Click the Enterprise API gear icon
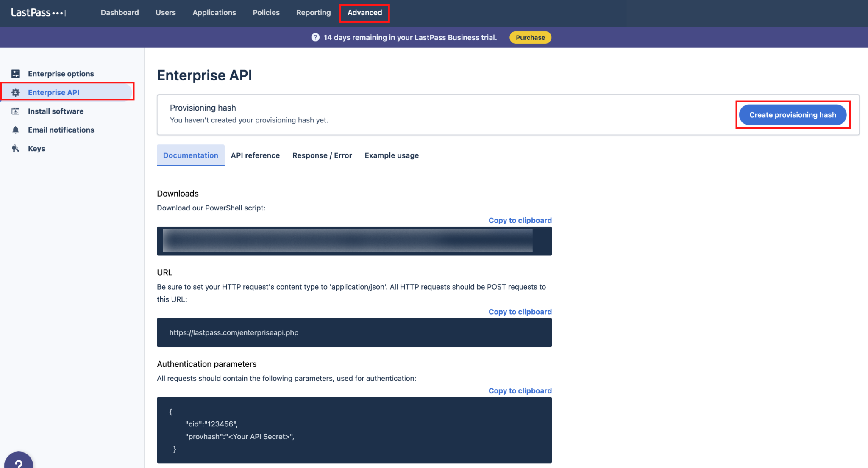 16,92
